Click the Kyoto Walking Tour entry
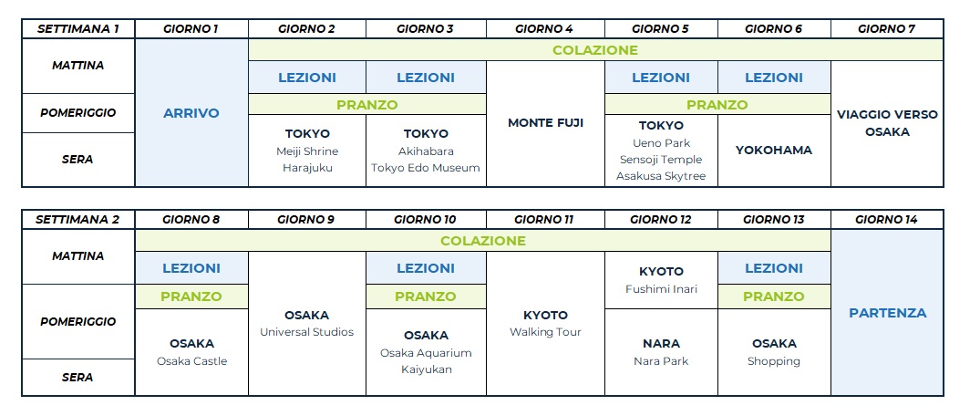 [x=545, y=332]
